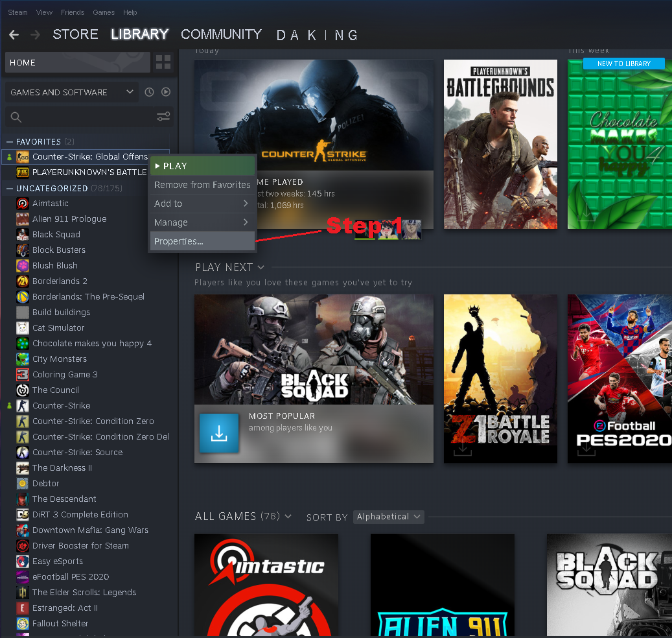Click the ready-to-play filter icon
This screenshot has height=638, width=672.
(166, 92)
